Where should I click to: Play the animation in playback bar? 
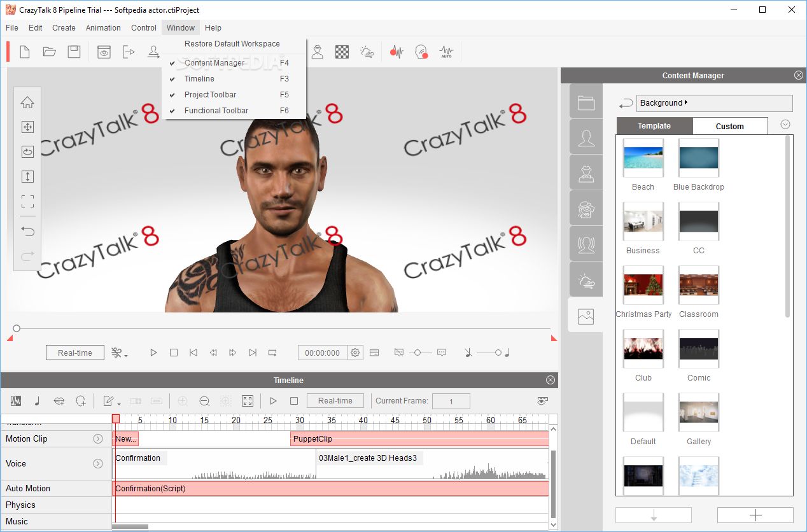[x=153, y=353]
